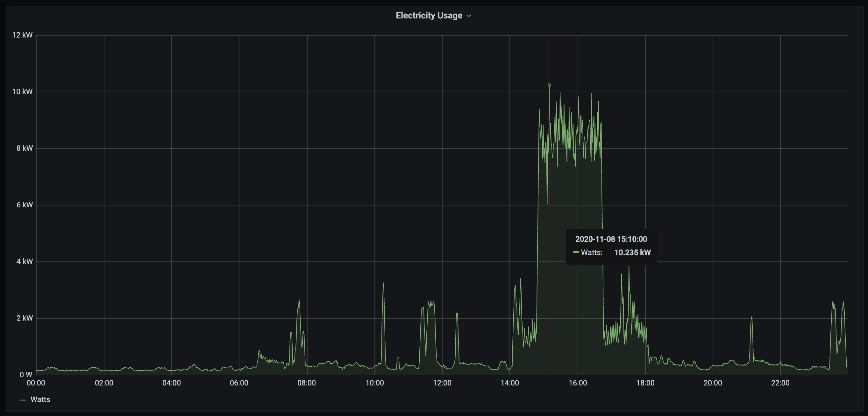Click the 6 kW y-axis label
This screenshot has height=416, width=868.
pos(25,205)
